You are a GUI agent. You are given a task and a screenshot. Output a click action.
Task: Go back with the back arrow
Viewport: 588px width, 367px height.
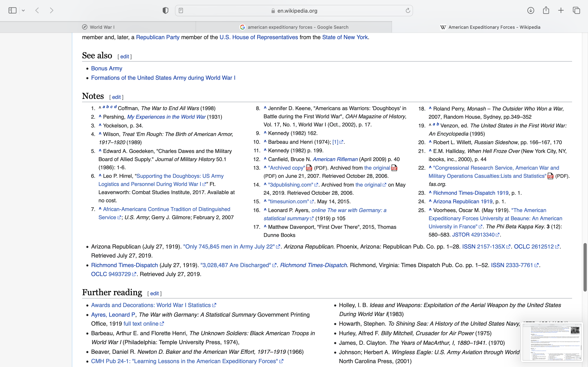point(37,10)
